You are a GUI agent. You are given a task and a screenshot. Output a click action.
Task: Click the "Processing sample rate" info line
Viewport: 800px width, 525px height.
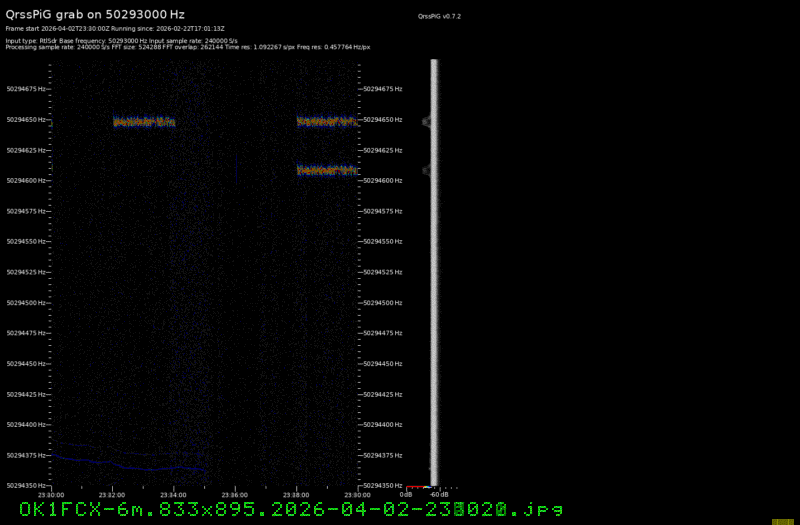click(x=188, y=47)
